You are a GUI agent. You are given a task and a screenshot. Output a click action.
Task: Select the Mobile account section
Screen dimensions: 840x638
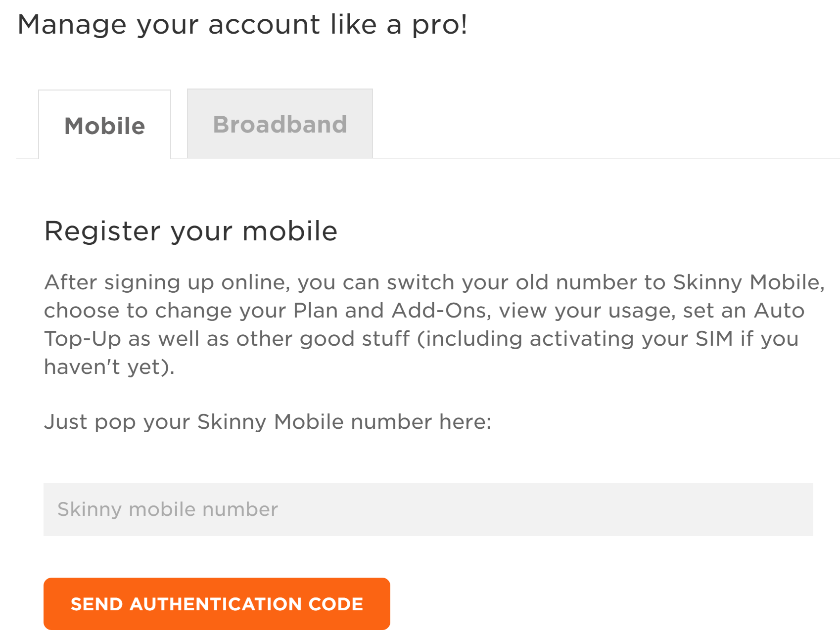click(x=105, y=125)
